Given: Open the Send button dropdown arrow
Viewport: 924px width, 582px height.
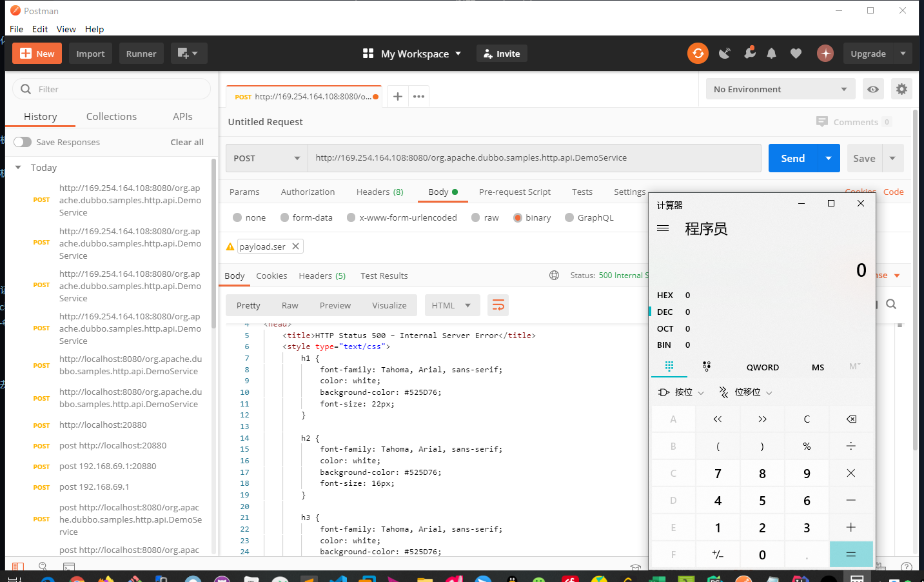Looking at the screenshot, I should (x=829, y=158).
